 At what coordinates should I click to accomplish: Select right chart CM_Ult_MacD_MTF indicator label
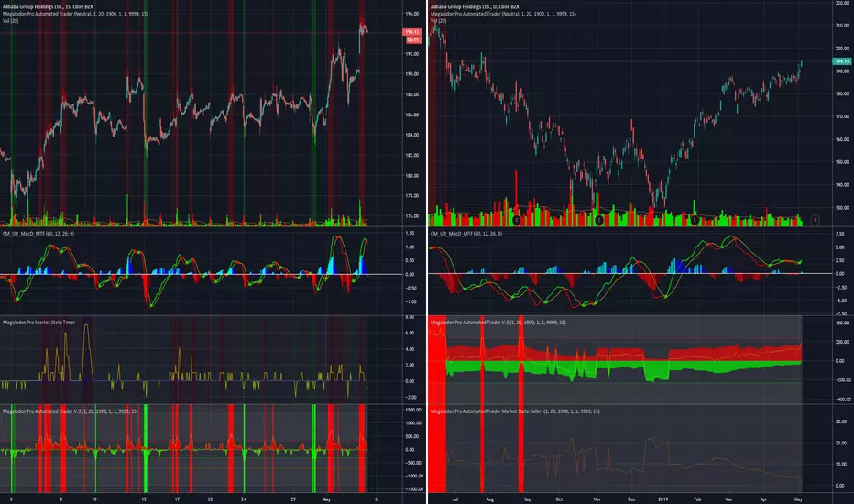(x=466, y=233)
